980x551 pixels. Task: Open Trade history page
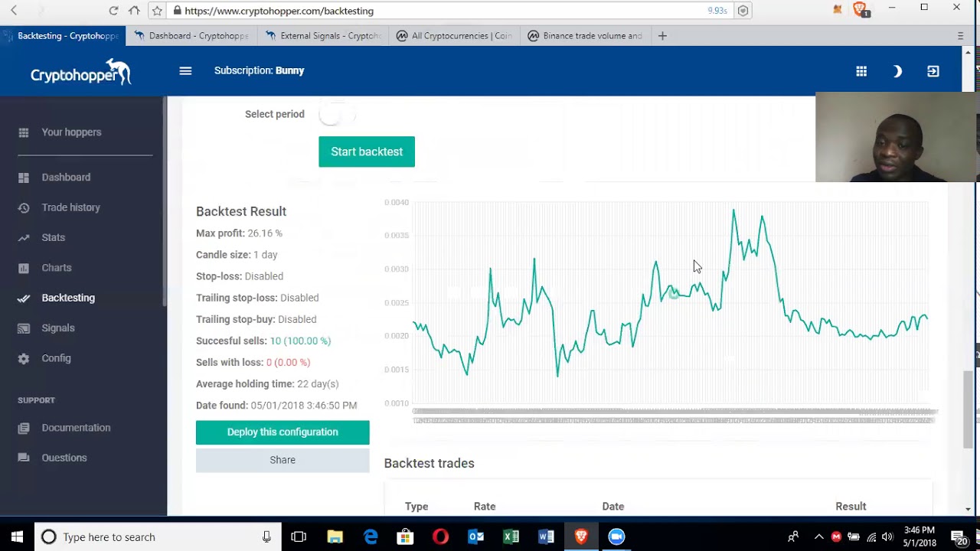70,207
